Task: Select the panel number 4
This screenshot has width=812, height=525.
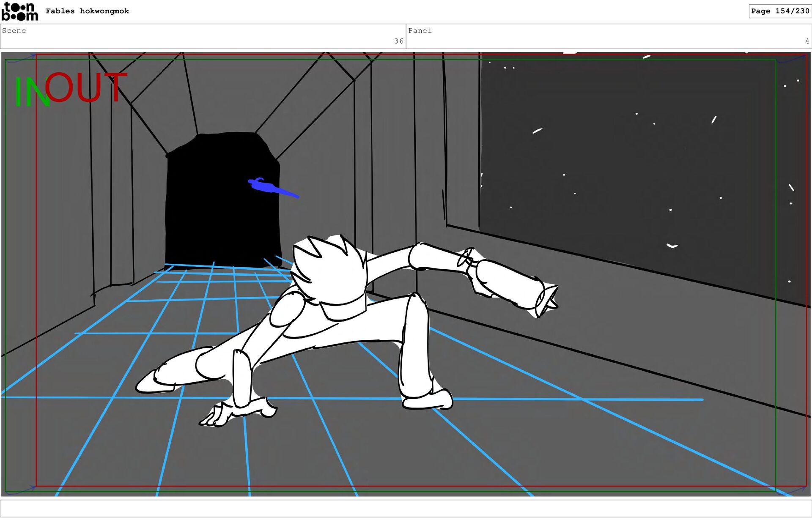Action: [807, 41]
